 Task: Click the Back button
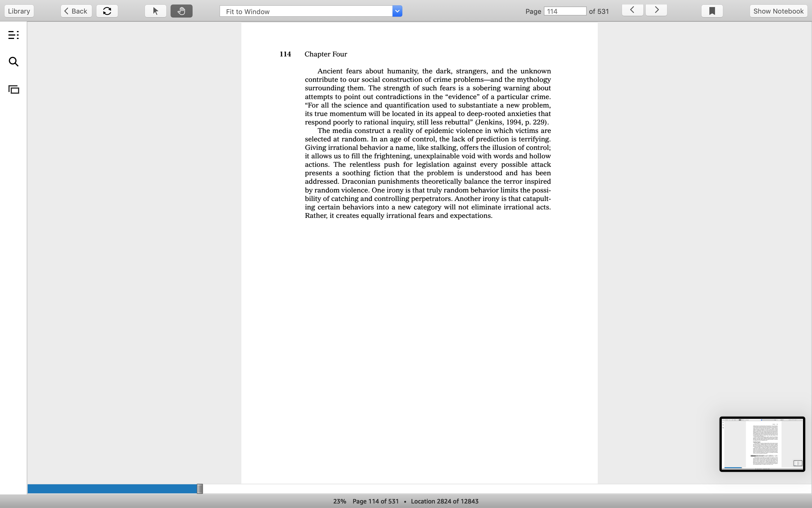76,11
